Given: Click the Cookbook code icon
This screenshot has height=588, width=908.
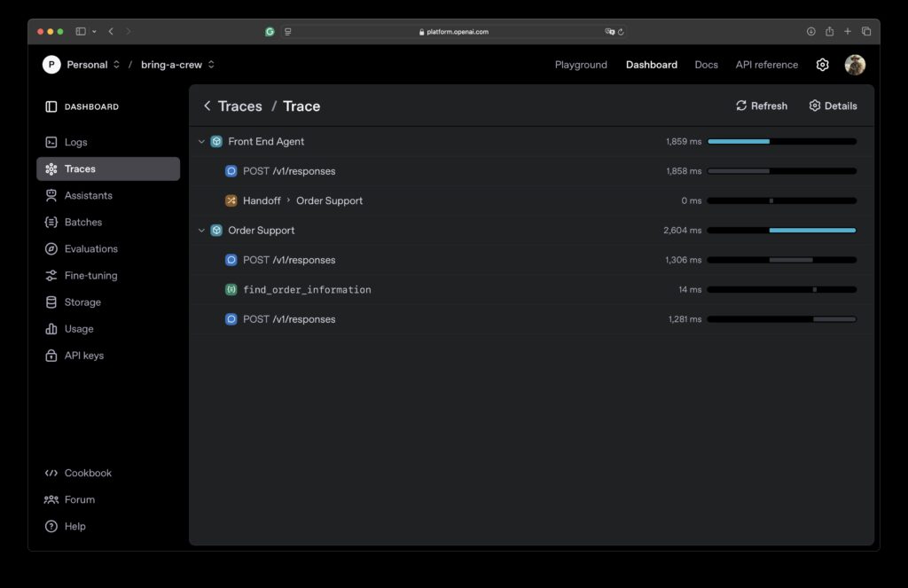Looking at the screenshot, I should (51, 473).
